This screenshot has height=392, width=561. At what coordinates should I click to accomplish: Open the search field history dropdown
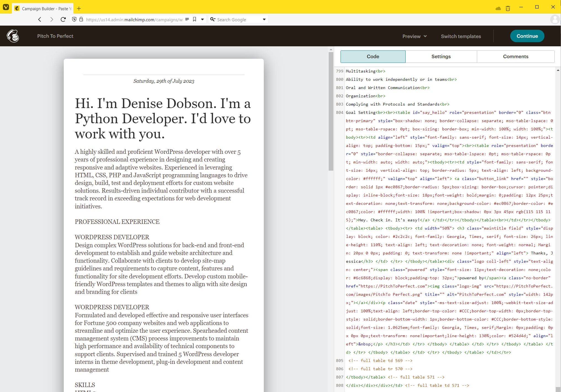point(264,20)
